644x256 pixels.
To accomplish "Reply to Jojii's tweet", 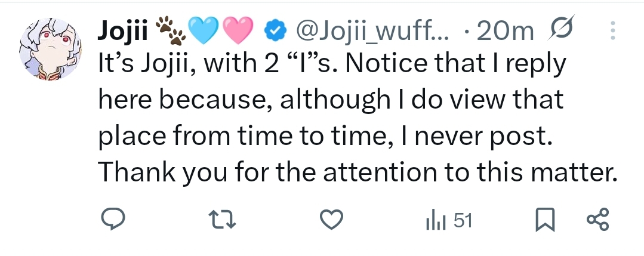I will point(110,221).
